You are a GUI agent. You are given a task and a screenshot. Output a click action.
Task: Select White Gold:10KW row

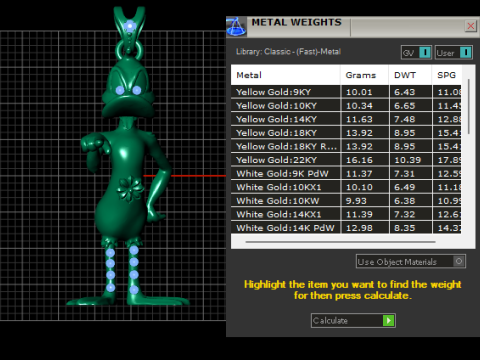(x=346, y=201)
